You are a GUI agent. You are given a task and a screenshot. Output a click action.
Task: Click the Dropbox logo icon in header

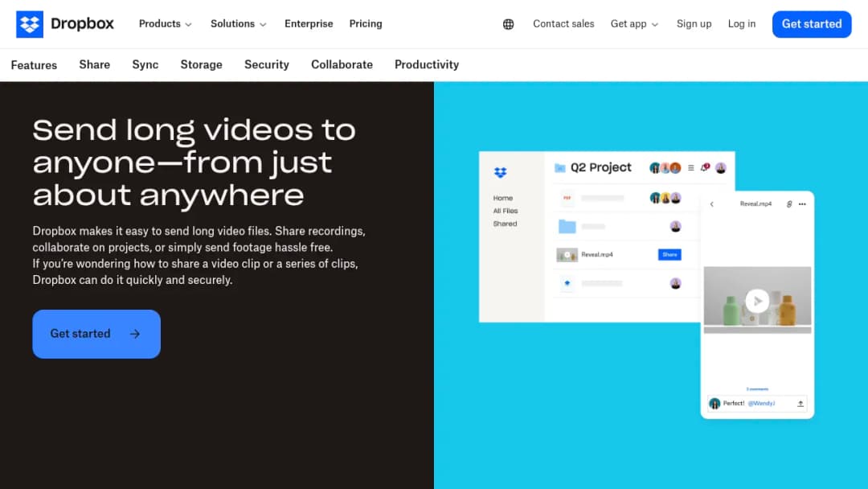30,24
